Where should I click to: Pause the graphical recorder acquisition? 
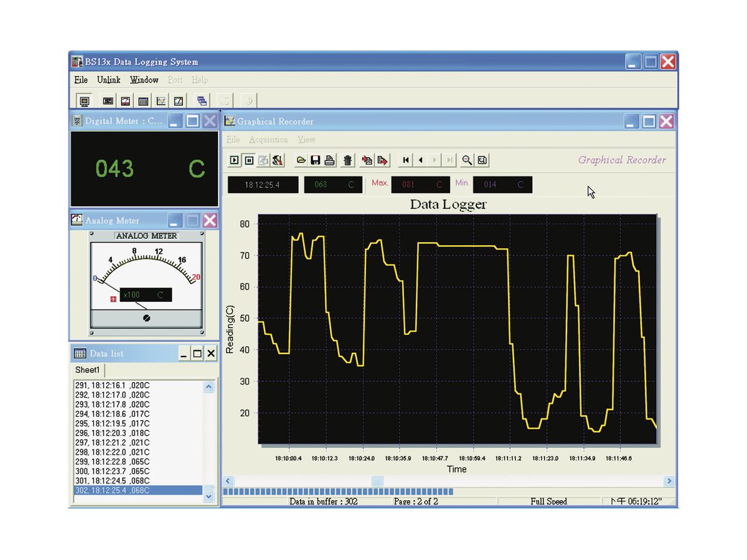[249, 161]
